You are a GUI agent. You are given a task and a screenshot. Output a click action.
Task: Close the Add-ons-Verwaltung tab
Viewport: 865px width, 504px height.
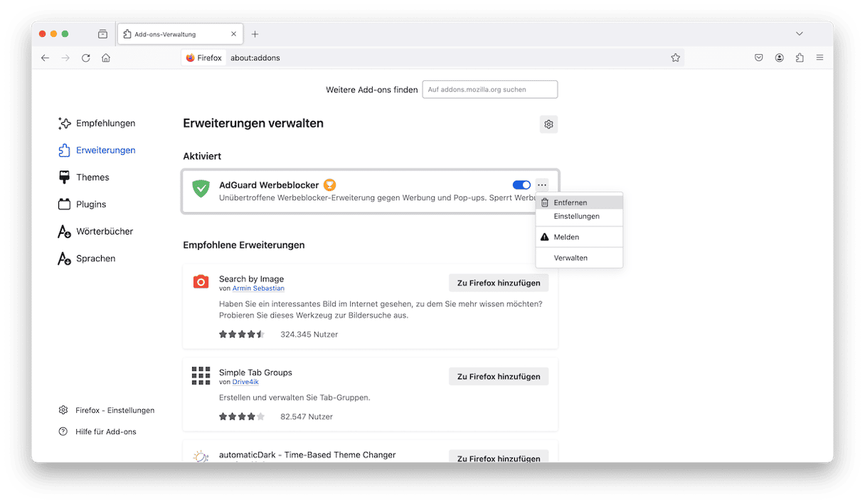click(x=233, y=34)
